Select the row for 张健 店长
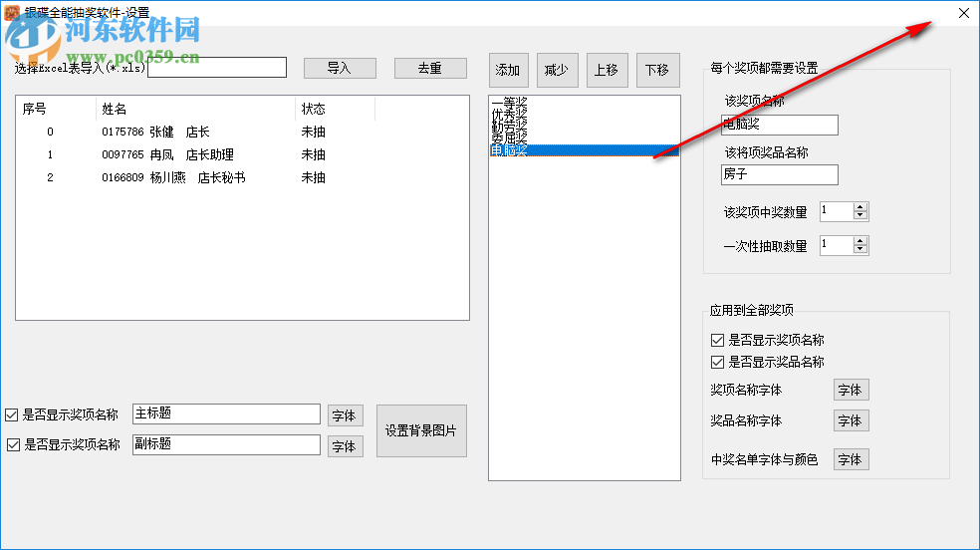This screenshot has height=550, width=980. tap(242, 132)
